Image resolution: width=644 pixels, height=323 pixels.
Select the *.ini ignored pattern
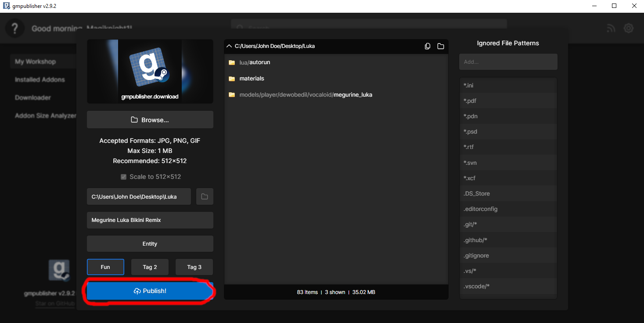point(508,85)
